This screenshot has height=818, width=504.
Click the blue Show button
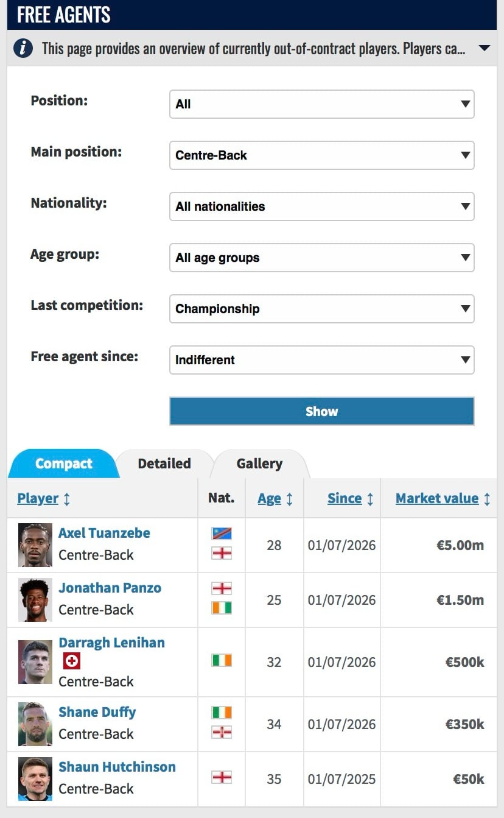tap(321, 411)
